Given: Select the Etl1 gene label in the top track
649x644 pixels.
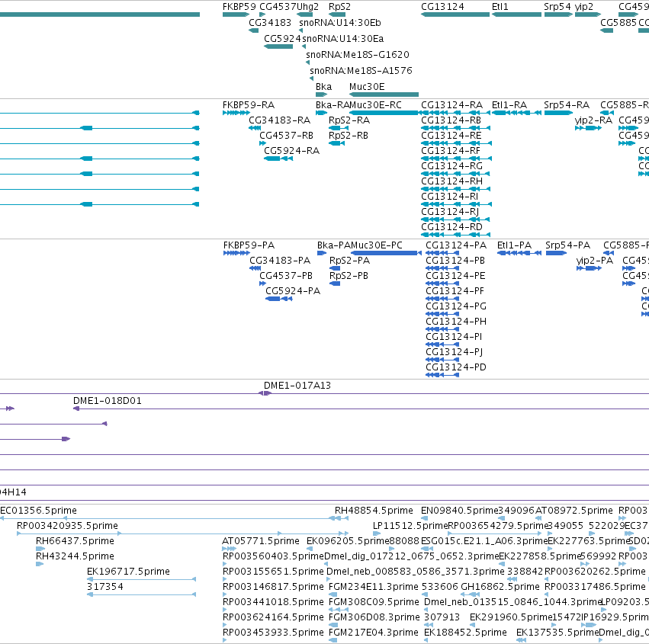Looking at the screenshot, I should coord(500,7).
